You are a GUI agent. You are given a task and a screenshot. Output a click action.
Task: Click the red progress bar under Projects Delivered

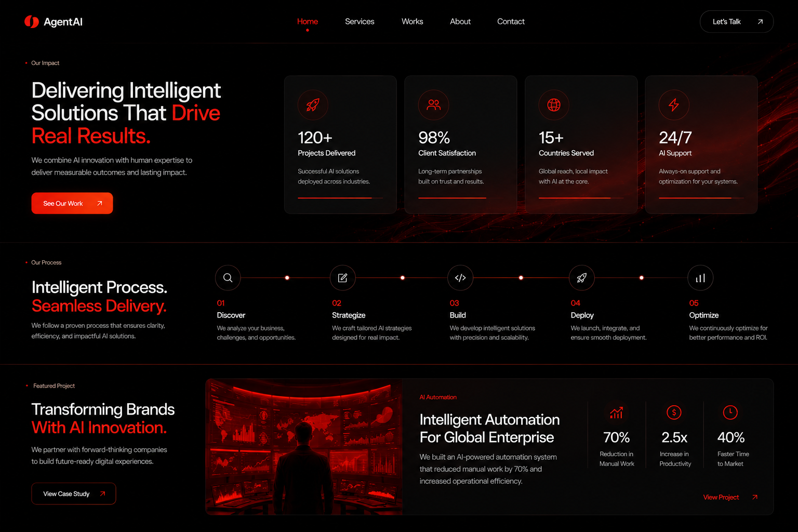point(340,198)
